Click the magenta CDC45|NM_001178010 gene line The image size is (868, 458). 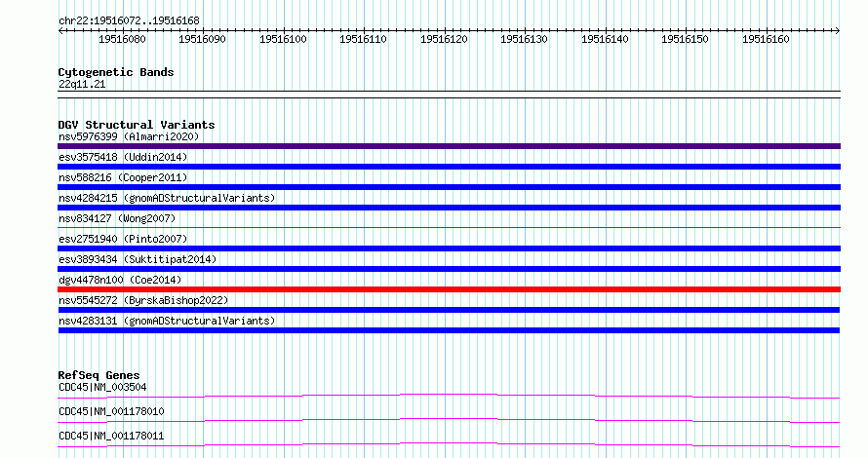(x=449, y=420)
